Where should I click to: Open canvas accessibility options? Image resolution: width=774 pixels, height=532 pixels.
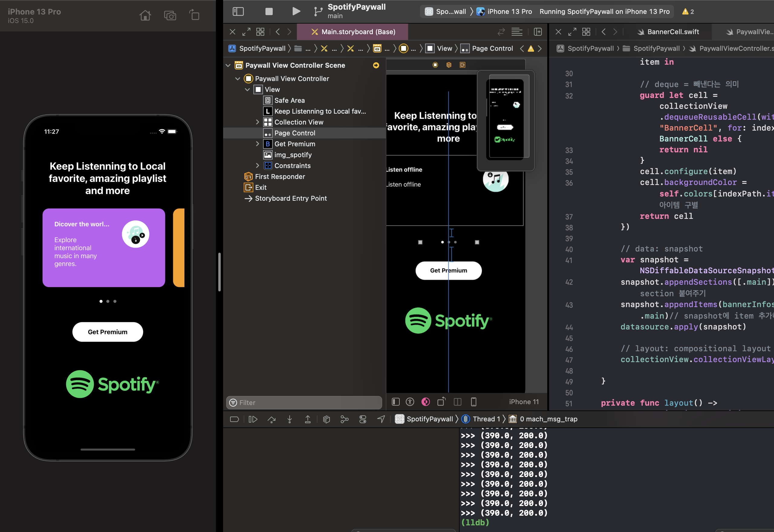coord(410,402)
